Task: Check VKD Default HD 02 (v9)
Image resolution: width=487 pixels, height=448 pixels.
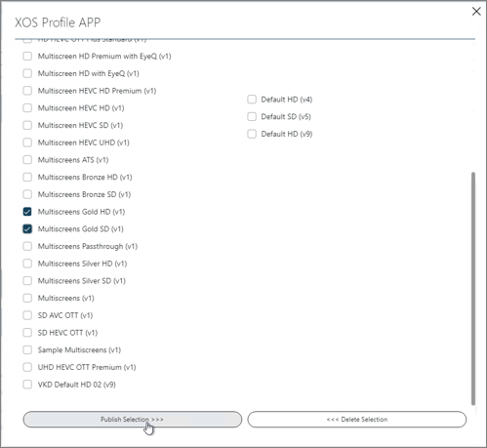Action: [x=27, y=385]
